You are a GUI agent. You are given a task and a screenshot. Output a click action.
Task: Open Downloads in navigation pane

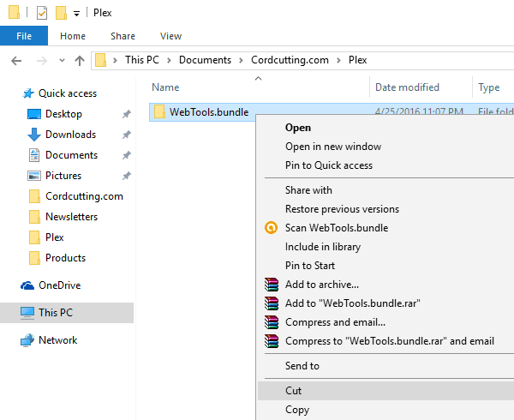[x=70, y=135]
